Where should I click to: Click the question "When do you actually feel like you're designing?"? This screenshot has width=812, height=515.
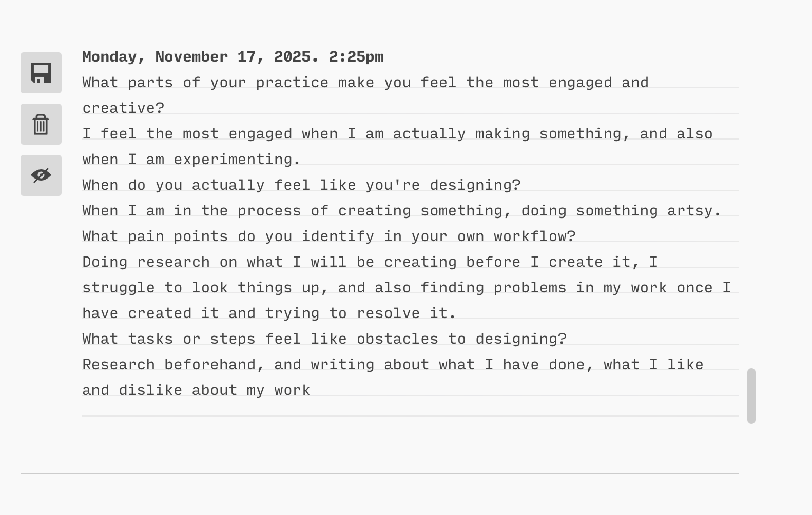(x=301, y=185)
